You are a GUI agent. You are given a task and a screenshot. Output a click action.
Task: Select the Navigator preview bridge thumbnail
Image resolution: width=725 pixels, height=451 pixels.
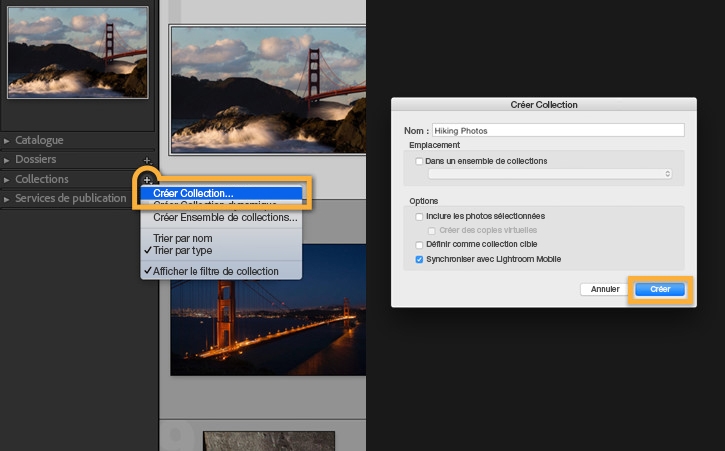78,52
